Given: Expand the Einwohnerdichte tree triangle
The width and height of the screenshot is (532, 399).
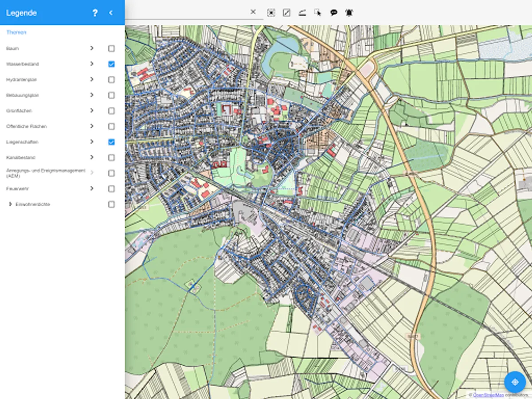Looking at the screenshot, I should click(x=10, y=204).
